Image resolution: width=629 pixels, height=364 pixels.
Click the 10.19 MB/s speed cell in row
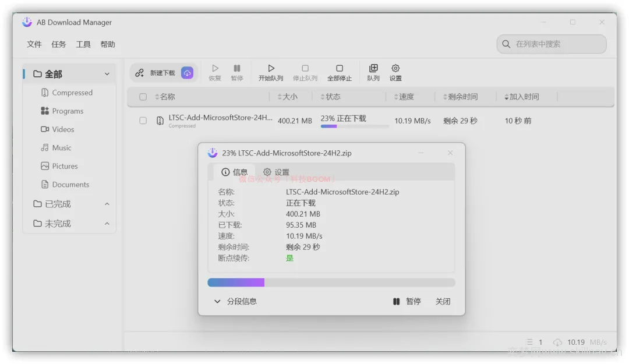click(x=412, y=121)
